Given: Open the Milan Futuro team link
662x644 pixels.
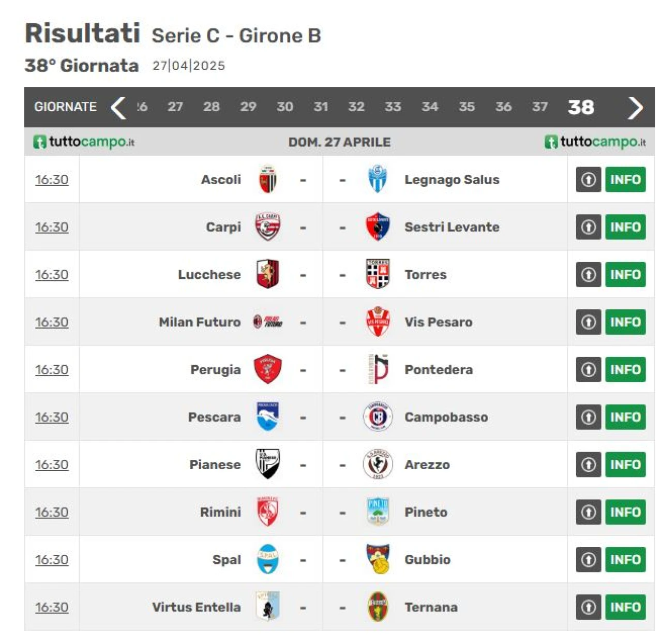Looking at the screenshot, I should click(200, 322).
